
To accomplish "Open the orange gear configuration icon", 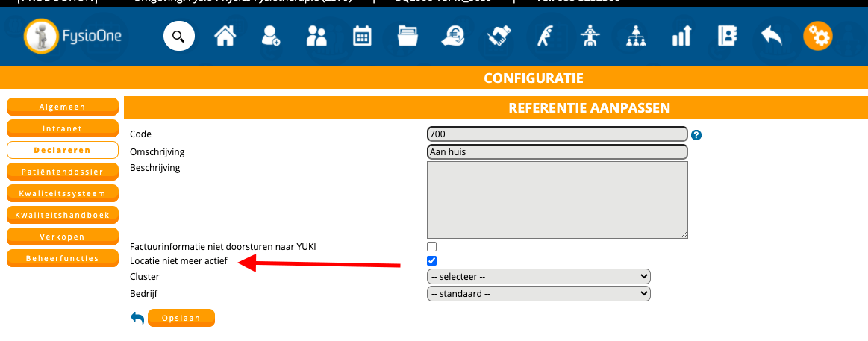I will tap(817, 36).
